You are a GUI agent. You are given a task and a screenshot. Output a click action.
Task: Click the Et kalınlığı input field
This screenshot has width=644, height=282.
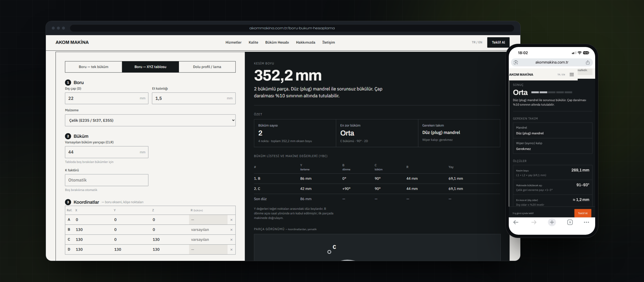click(194, 98)
